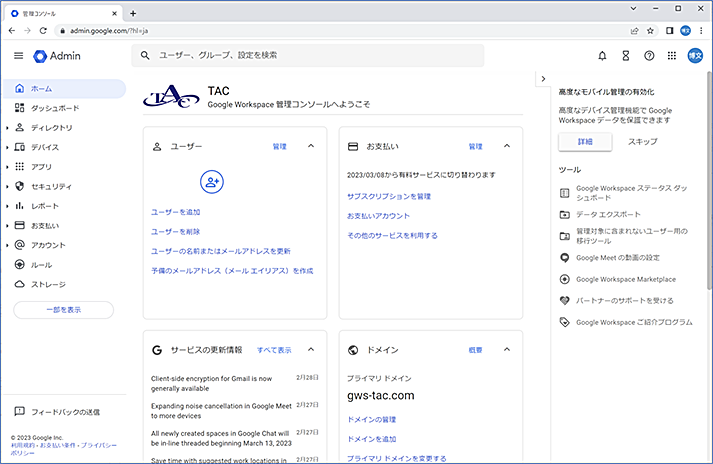Click the manage subscriptions link
Screen dimensions: 713x464
tap(389, 197)
